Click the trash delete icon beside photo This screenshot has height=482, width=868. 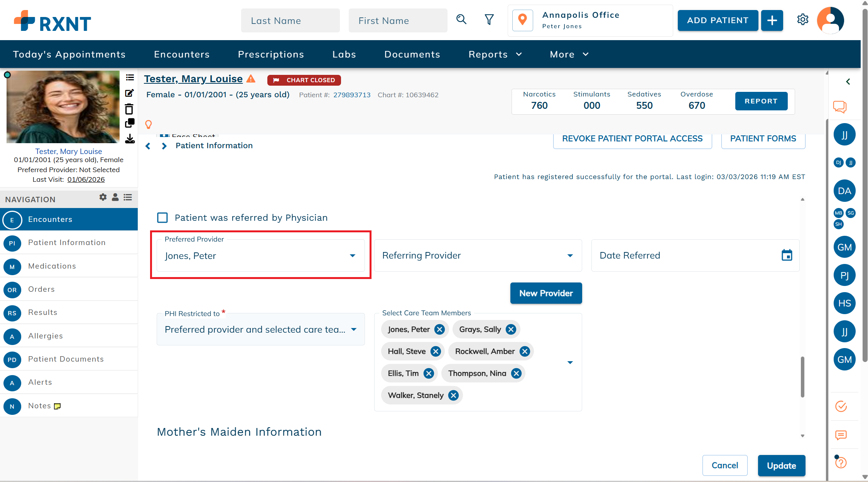(x=130, y=109)
